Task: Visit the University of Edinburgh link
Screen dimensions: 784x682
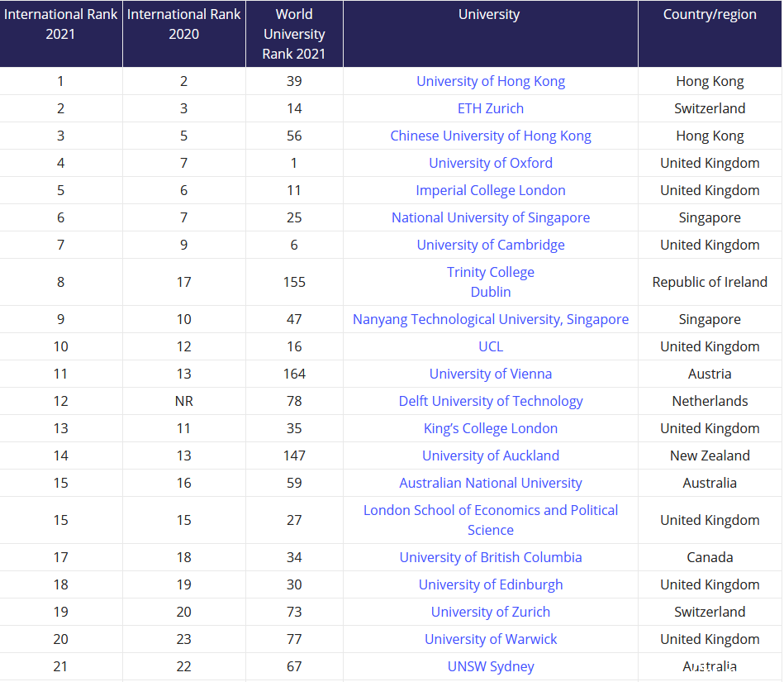Action: point(491,584)
